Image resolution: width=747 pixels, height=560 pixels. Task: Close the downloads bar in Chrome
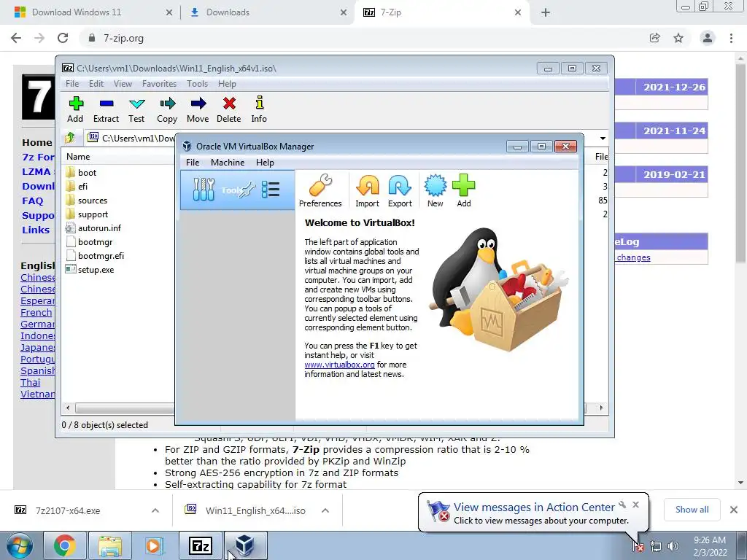point(734,510)
